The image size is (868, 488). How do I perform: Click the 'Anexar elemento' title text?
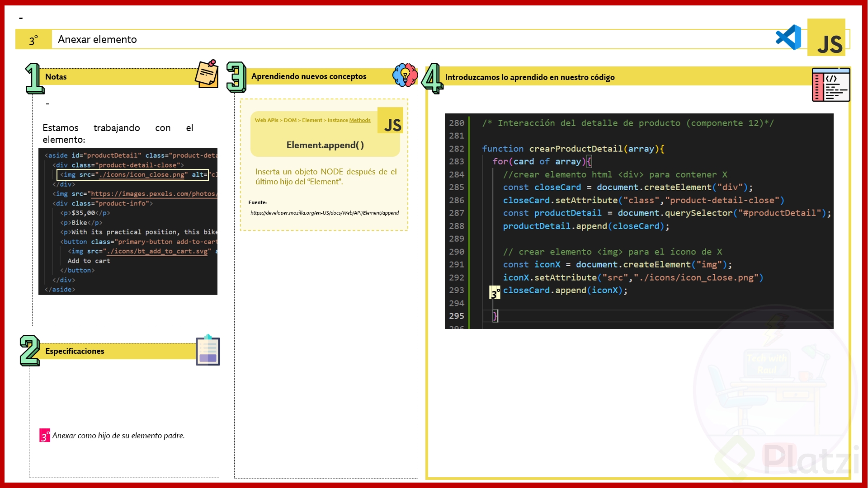(97, 39)
